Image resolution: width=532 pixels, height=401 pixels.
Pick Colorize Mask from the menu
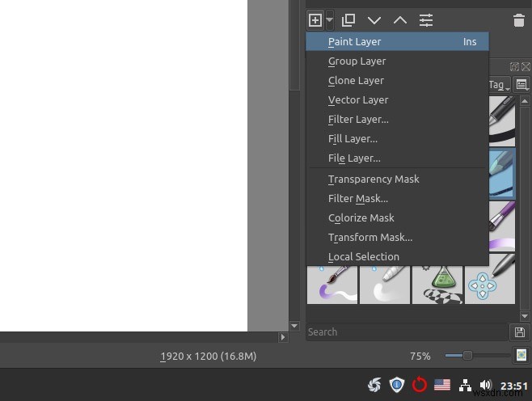[x=397, y=217]
